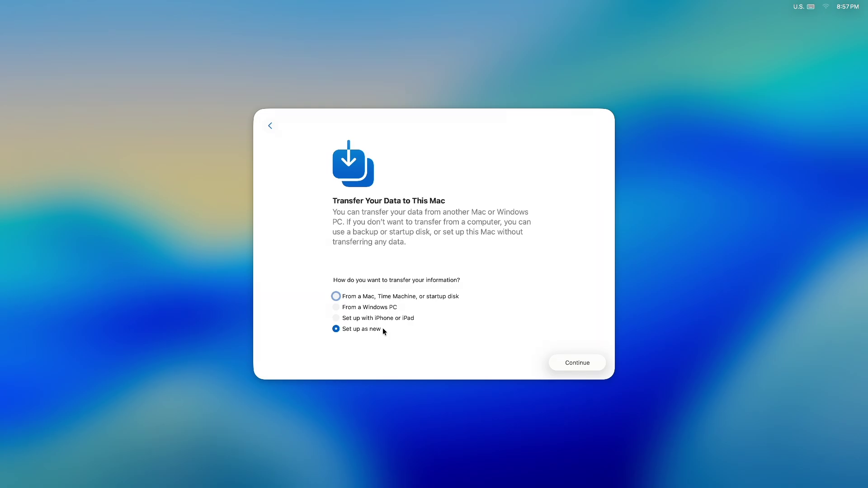Choose the "From a Windows PC" option
The image size is (868, 488).
[336, 307]
